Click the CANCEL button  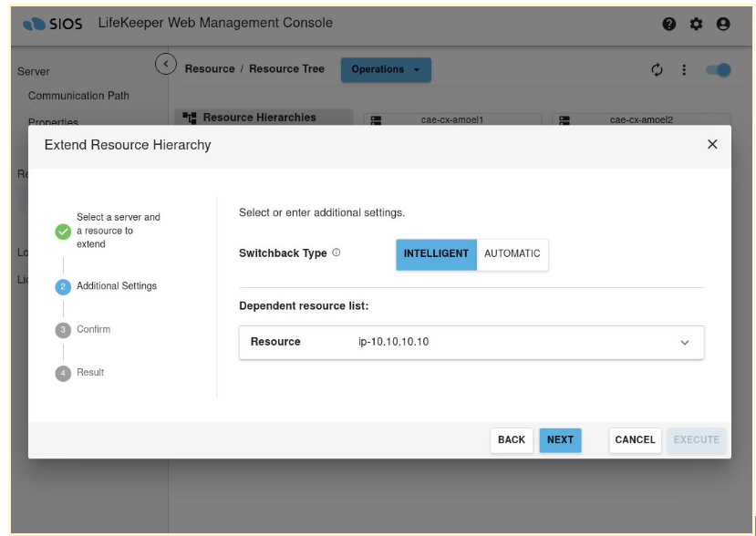coord(635,440)
